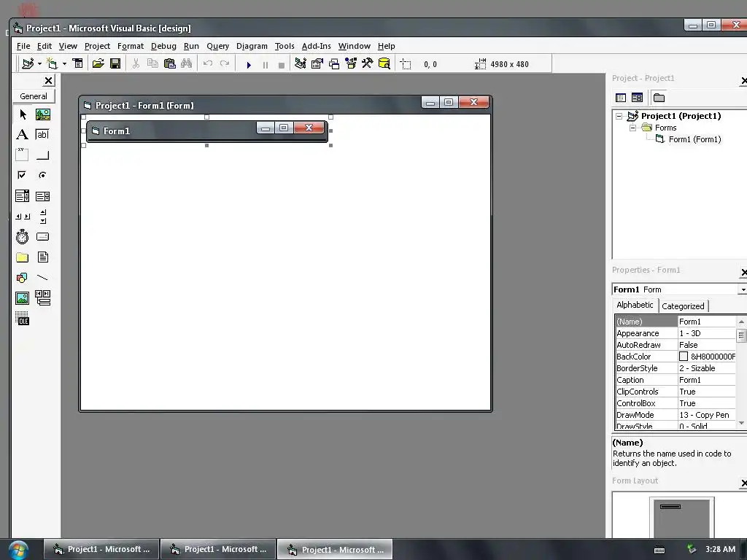This screenshot has width=747, height=560.
Task: Select Form1 (Form1) in project tree
Action: pyautogui.click(x=694, y=139)
